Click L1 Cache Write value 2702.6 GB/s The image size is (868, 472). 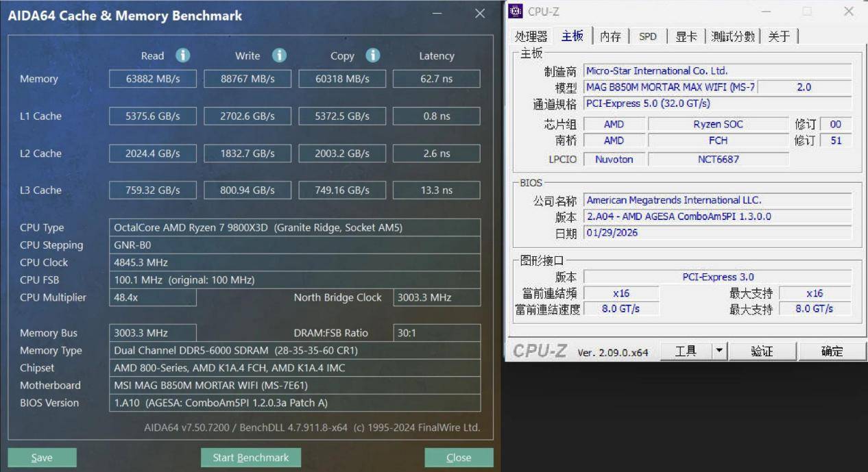click(x=248, y=116)
